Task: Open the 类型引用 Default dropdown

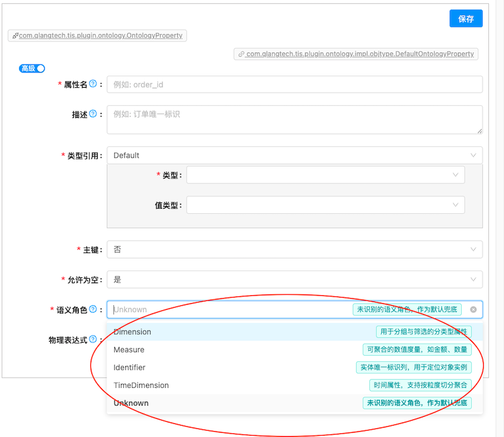Action: [x=294, y=155]
